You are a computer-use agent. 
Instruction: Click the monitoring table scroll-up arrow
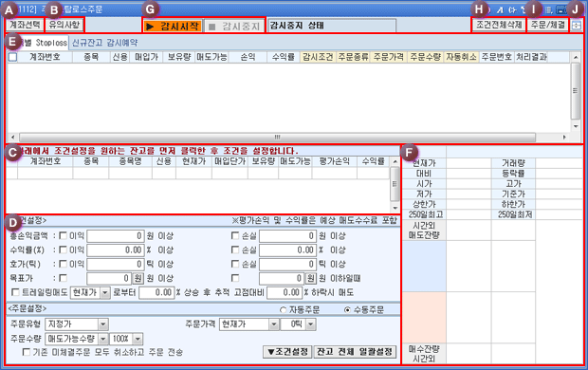(576, 57)
